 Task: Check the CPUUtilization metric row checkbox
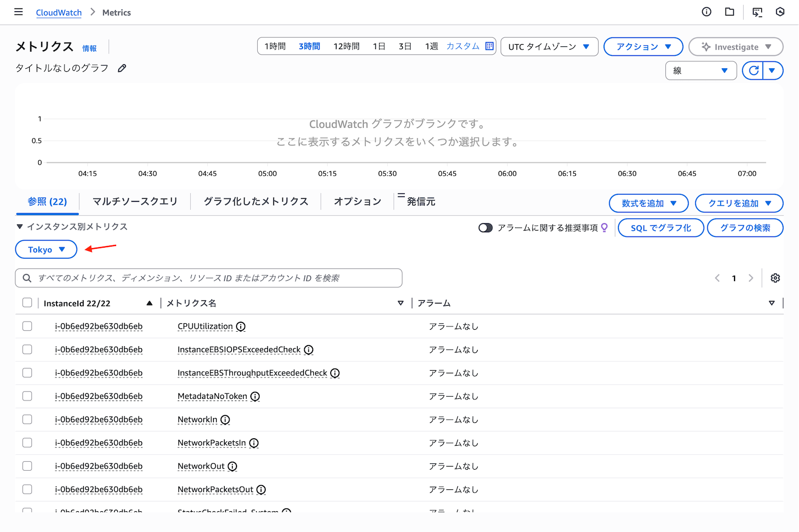click(27, 326)
